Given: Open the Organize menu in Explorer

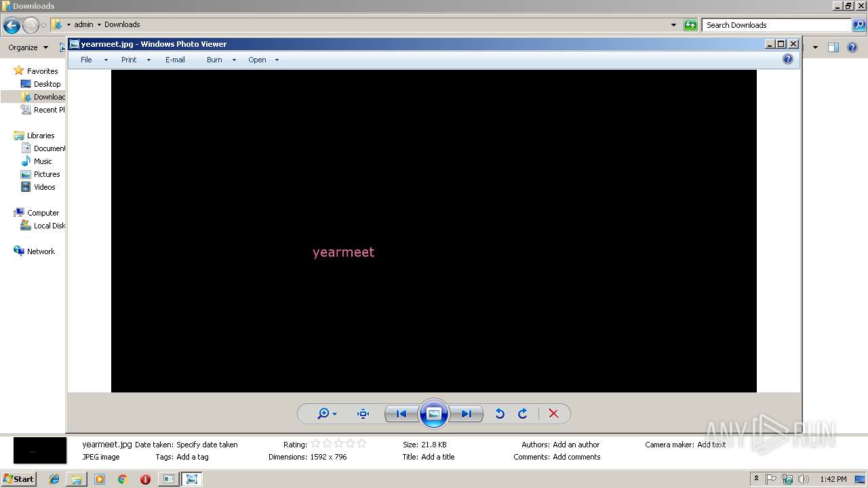Looking at the screenshot, I should [28, 47].
